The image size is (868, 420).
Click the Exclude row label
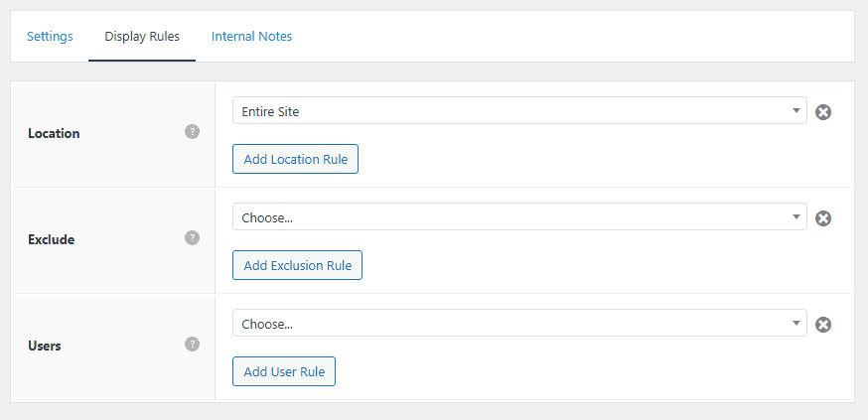52,239
